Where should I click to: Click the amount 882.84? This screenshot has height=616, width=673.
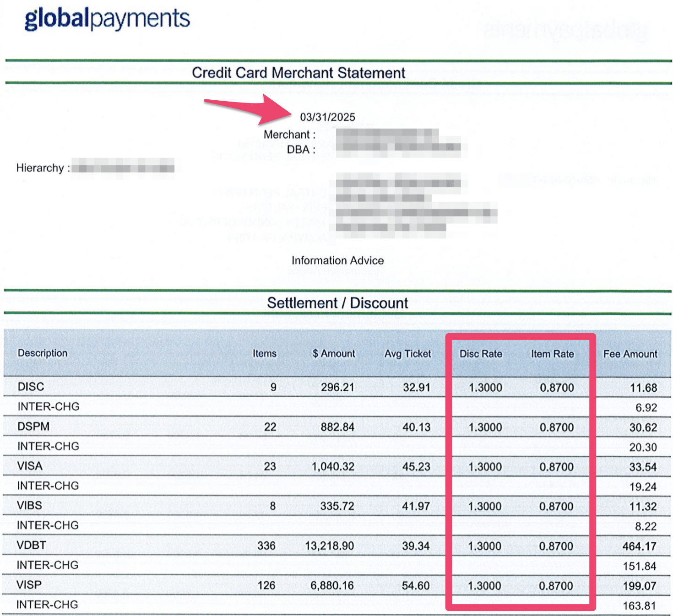337,427
